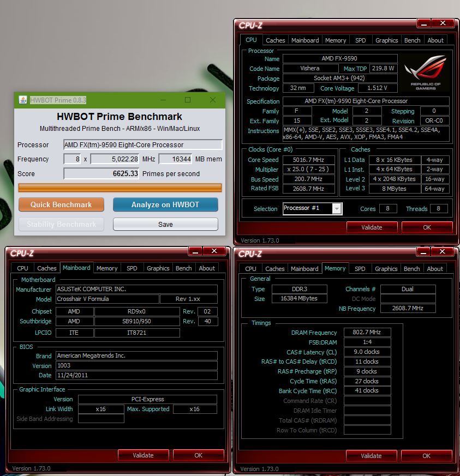Click the Multiplier value x 25.0 (7 - 25)

point(309,170)
